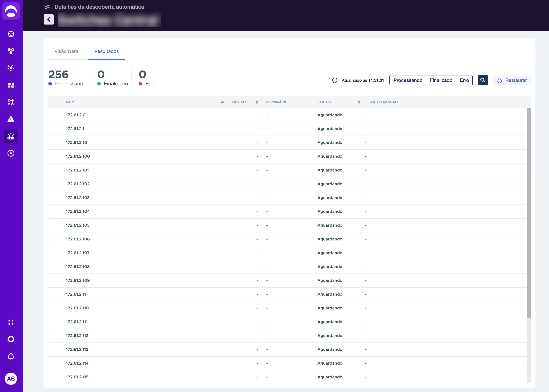Open the dashboard tiles sidebar icon

click(x=11, y=85)
